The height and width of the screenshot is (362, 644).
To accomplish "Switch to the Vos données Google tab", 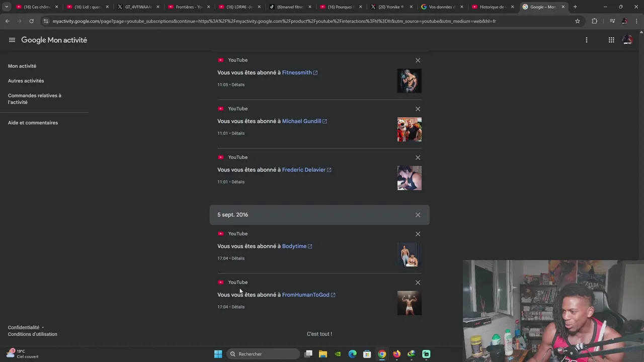I will [x=442, y=7].
